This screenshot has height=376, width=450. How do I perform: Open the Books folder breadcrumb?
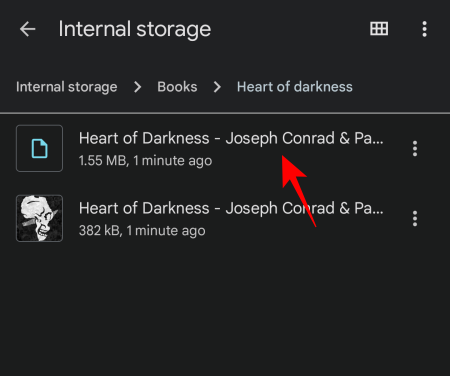click(x=177, y=87)
